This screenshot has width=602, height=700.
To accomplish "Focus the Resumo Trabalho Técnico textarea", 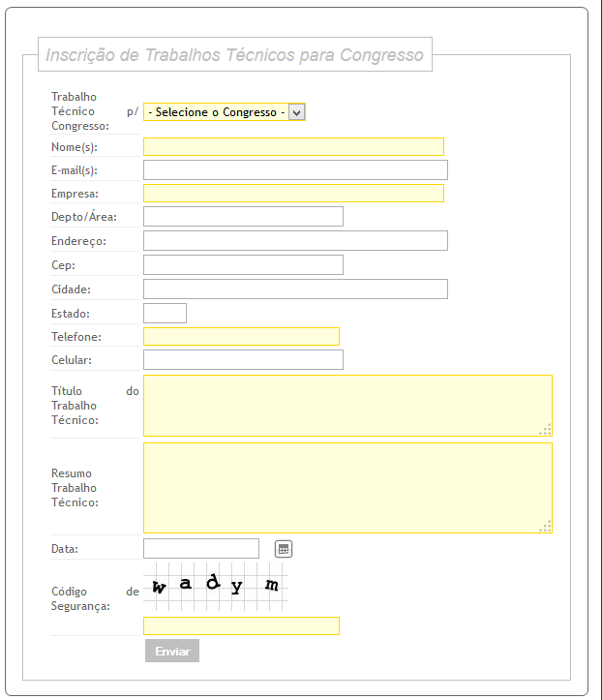I will click(x=347, y=488).
